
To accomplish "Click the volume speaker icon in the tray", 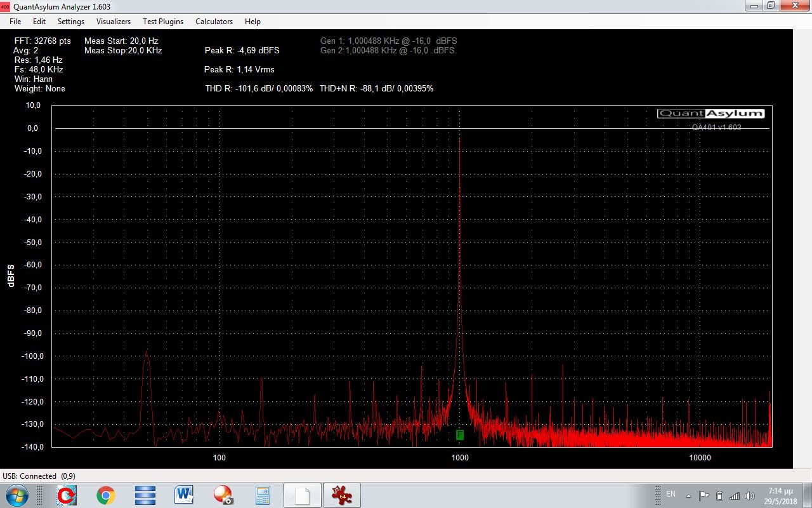I will (x=750, y=495).
